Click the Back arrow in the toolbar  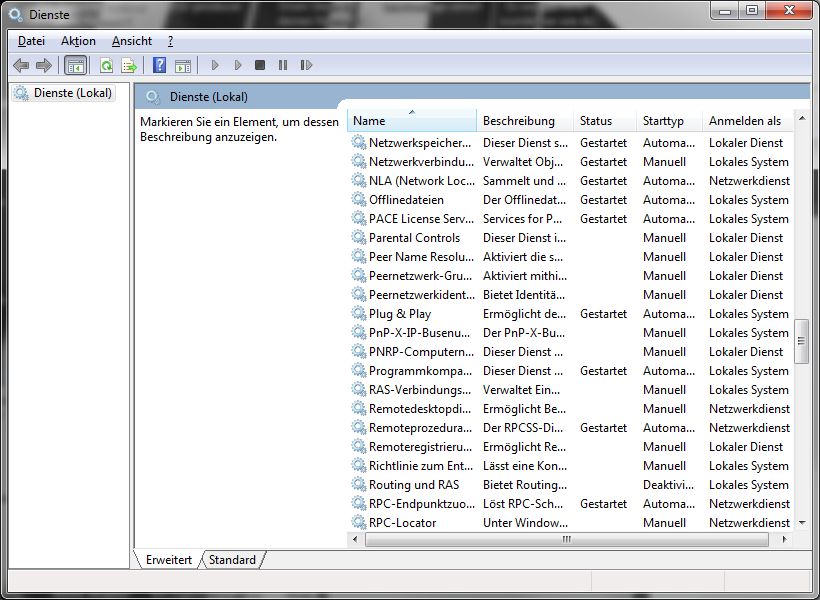21,65
